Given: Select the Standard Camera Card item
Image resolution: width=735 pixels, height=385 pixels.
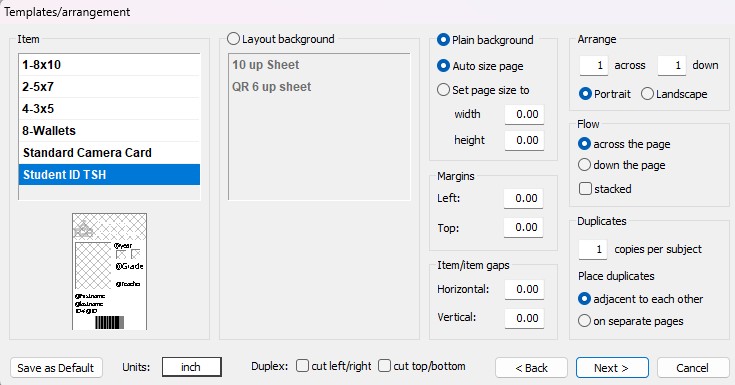Looking at the screenshot, I should click(109, 153).
